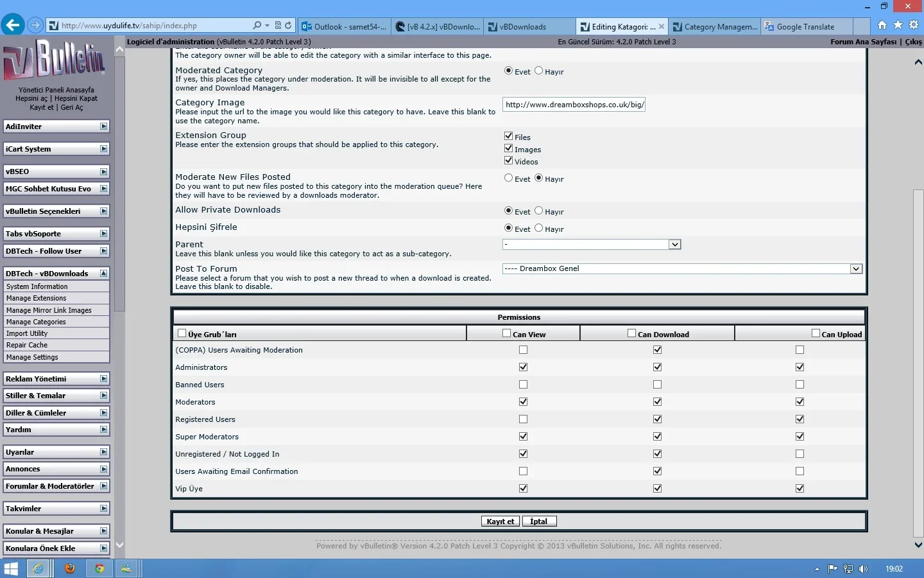This screenshot has width=924, height=578.
Task: Select Evet for Moderated Category
Action: coord(508,71)
